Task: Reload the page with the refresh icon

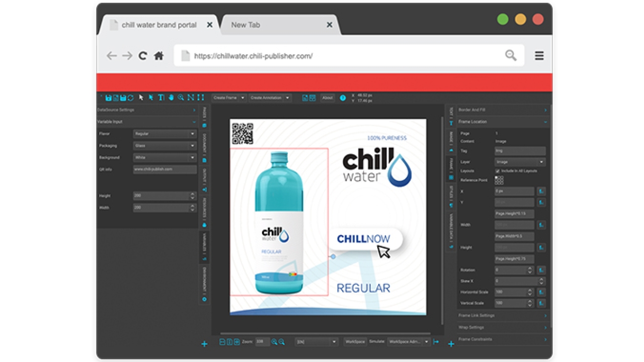Action: click(143, 56)
